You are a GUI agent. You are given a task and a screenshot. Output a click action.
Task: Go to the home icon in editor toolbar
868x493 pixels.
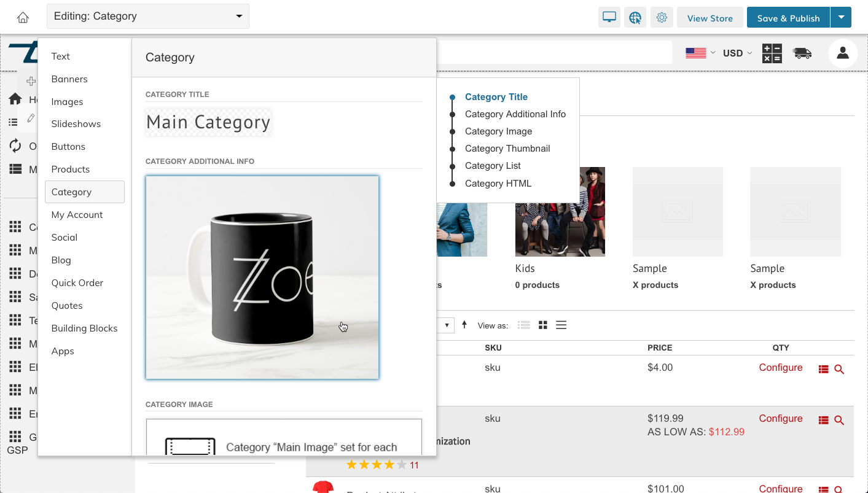23,17
